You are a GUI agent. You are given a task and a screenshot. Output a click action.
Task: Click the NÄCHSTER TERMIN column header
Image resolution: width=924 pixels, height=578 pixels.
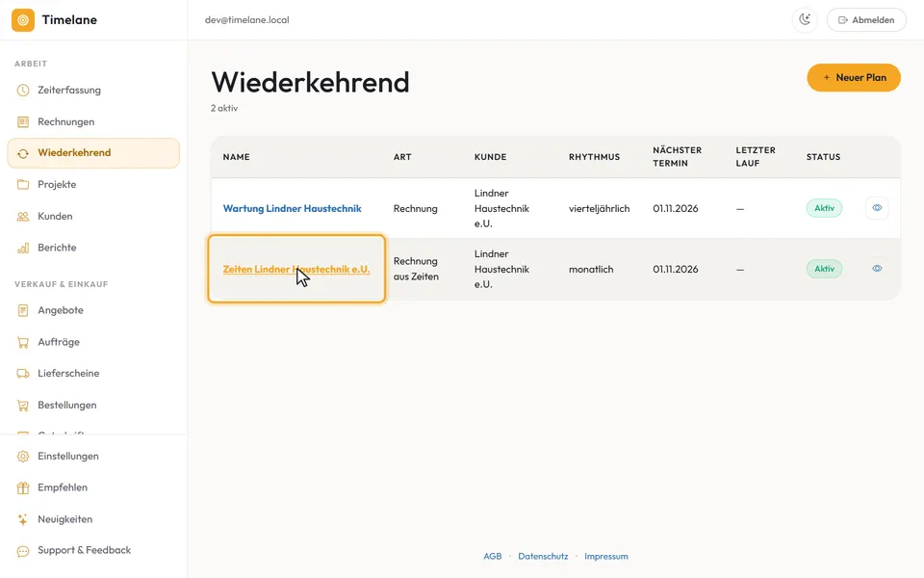pos(677,157)
